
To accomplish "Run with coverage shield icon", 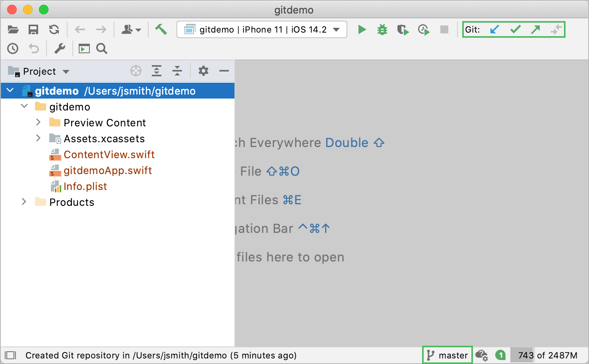I will tap(403, 29).
